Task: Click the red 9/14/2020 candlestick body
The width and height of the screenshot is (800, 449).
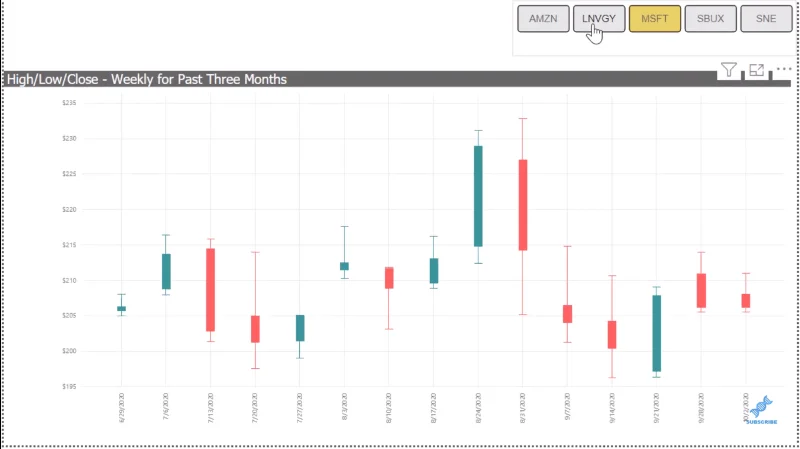Action: 612,335
